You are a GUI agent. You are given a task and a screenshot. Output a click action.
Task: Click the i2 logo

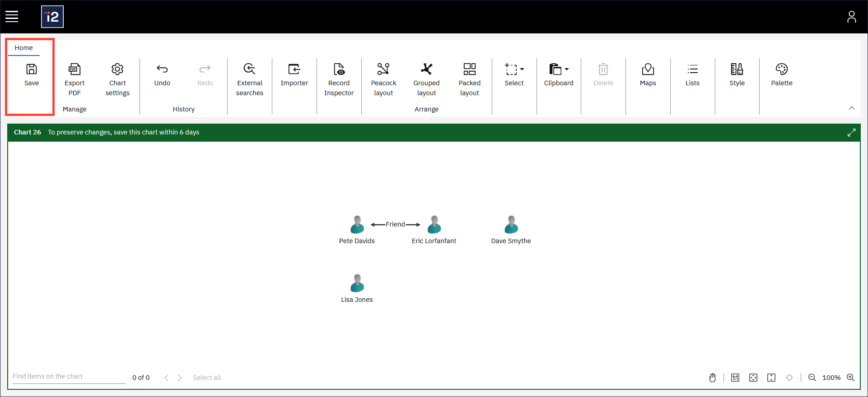click(x=52, y=17)
